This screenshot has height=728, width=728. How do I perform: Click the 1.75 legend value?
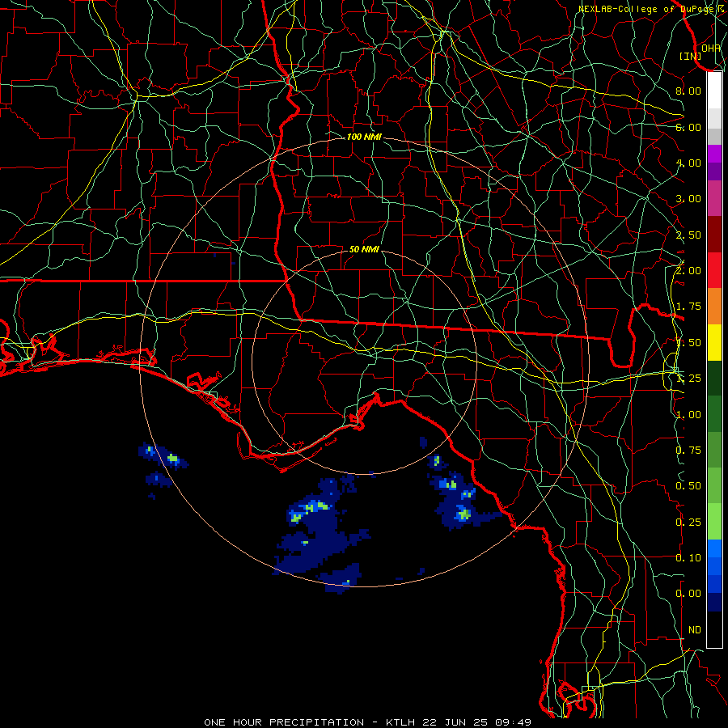688,307
